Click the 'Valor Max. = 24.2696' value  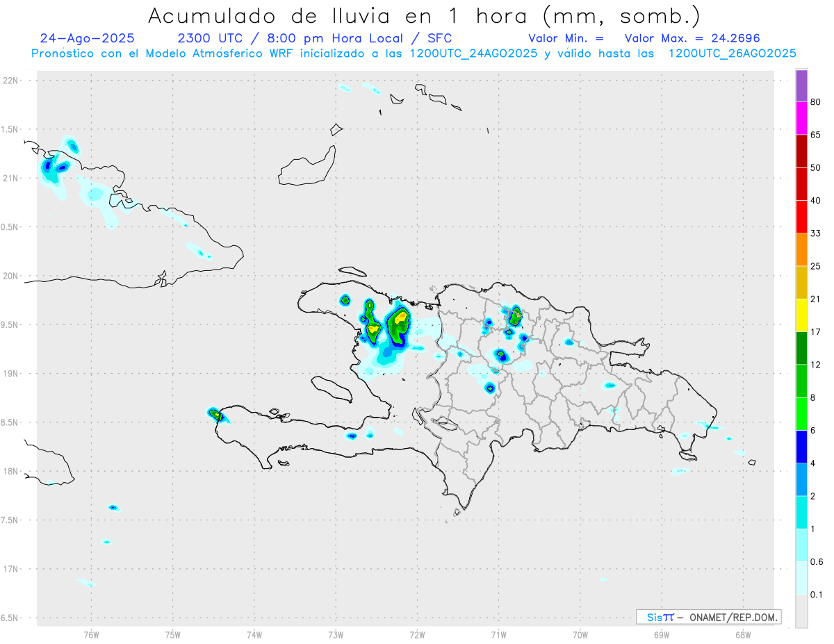[x=692, y=38]
